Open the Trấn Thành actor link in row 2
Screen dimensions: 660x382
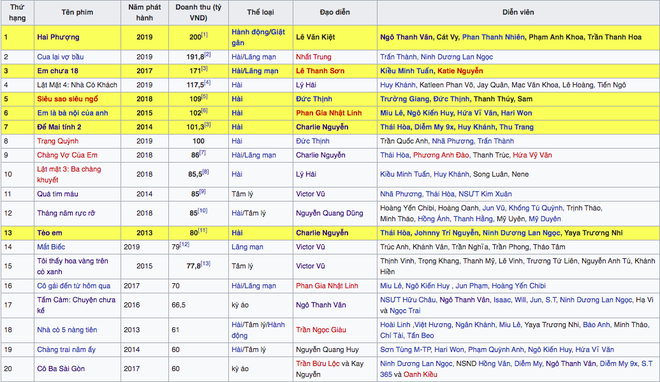click(398, 57)
